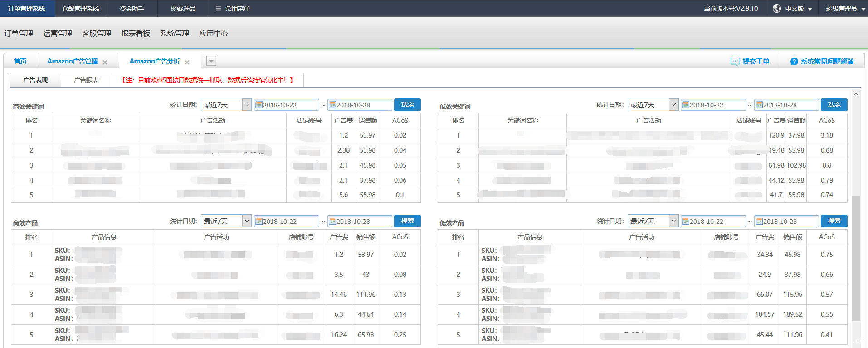This screenshot has height=348, width=868.
Task: Open the 常用菜单 list icon
Action: (x=218, y=9)
